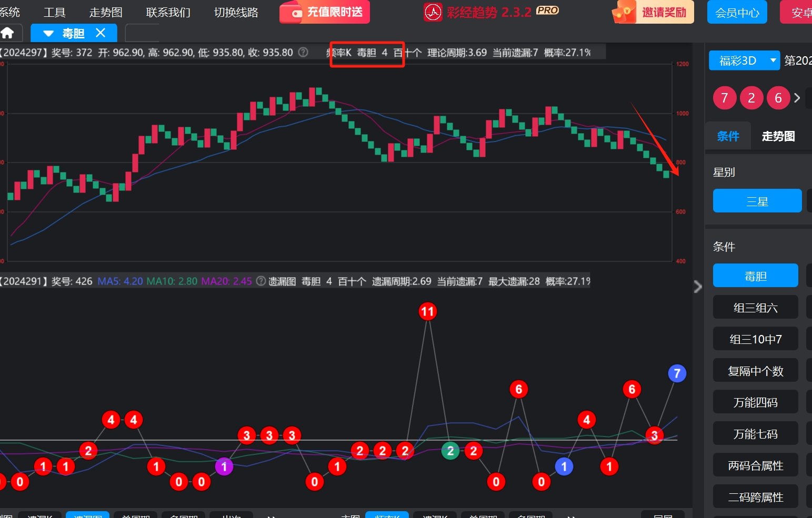This screenshot has width=812, height=518.
Task: Select the 万能四码 condition
Action: pos(755,402)
